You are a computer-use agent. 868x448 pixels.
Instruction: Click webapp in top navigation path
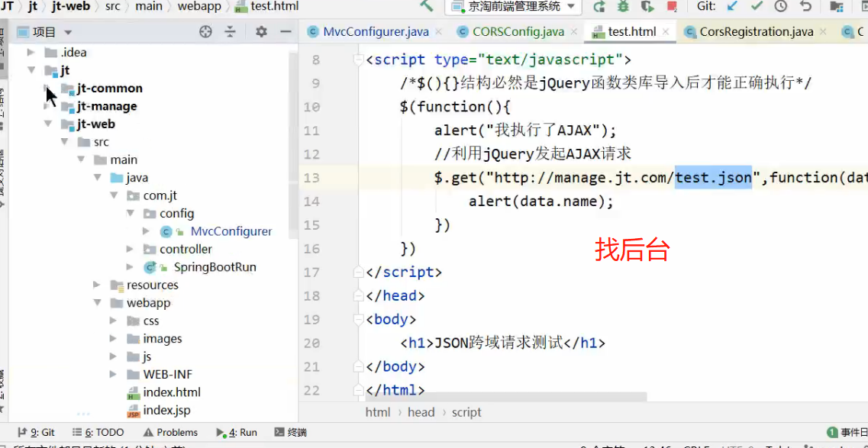199,7
